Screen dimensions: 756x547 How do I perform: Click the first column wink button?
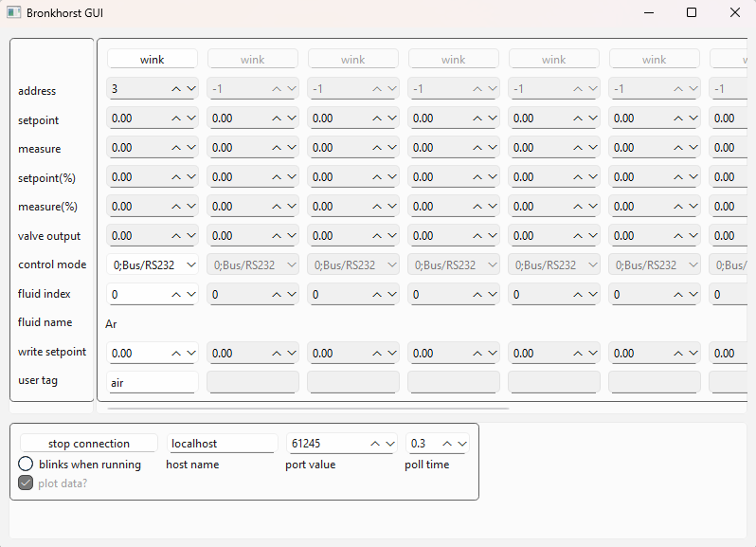153,60
